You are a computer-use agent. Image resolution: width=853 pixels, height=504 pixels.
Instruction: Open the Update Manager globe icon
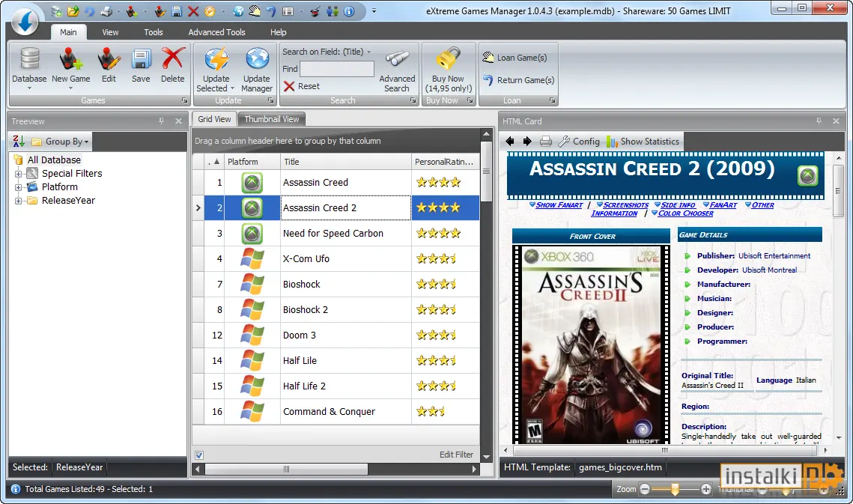(257, 58)
